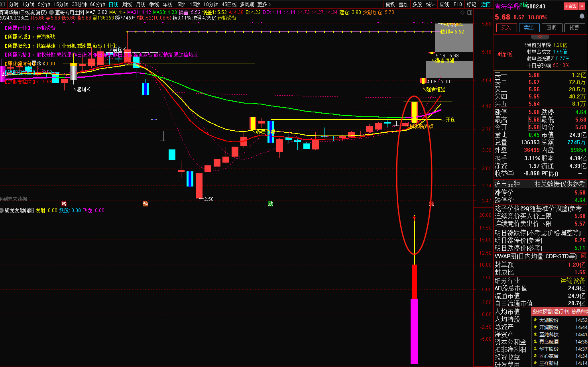This screenshot has height=367, width=588.
Task: Open the indicator dropdown next to 青海华鼎(日线,前复权)
Action: [51, 12]
